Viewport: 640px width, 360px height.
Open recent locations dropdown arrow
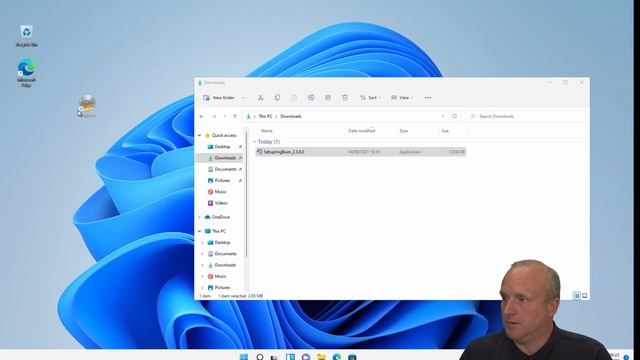[x=224, y=116]
